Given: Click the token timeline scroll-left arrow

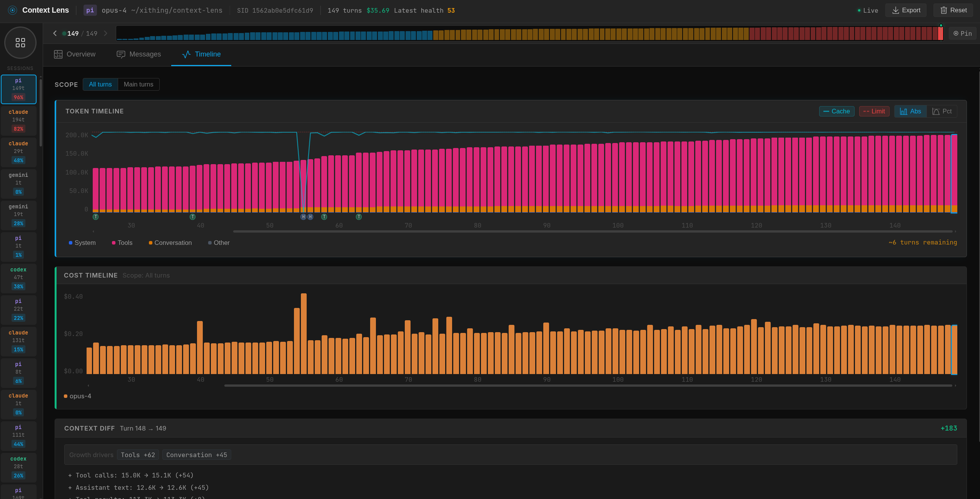Looking at the screenshot, I should click(93, 231).
